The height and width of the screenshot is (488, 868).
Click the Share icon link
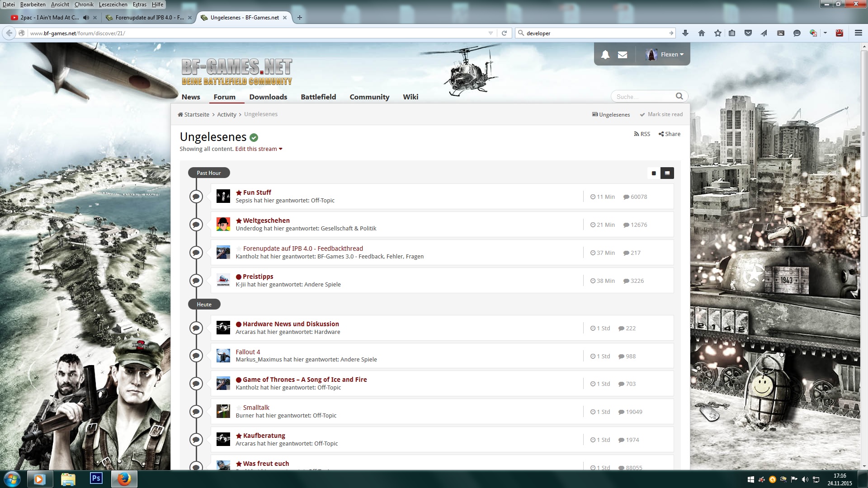point(670,134)
